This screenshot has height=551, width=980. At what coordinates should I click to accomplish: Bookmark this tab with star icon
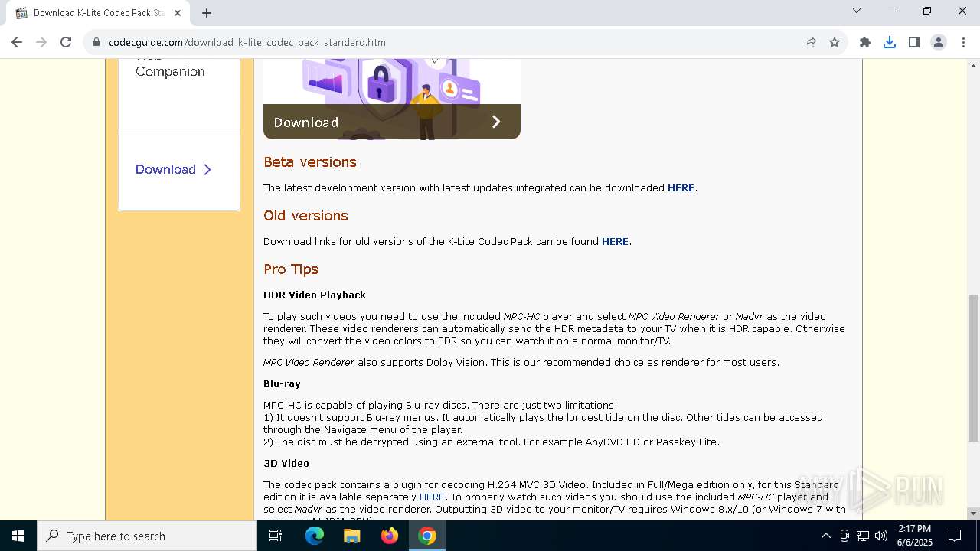click(x=835, y=42)
